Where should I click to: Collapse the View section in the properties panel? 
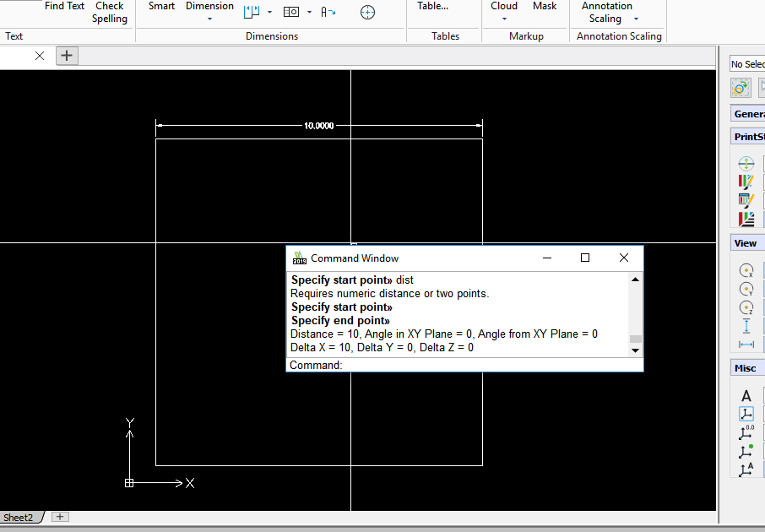746,242
